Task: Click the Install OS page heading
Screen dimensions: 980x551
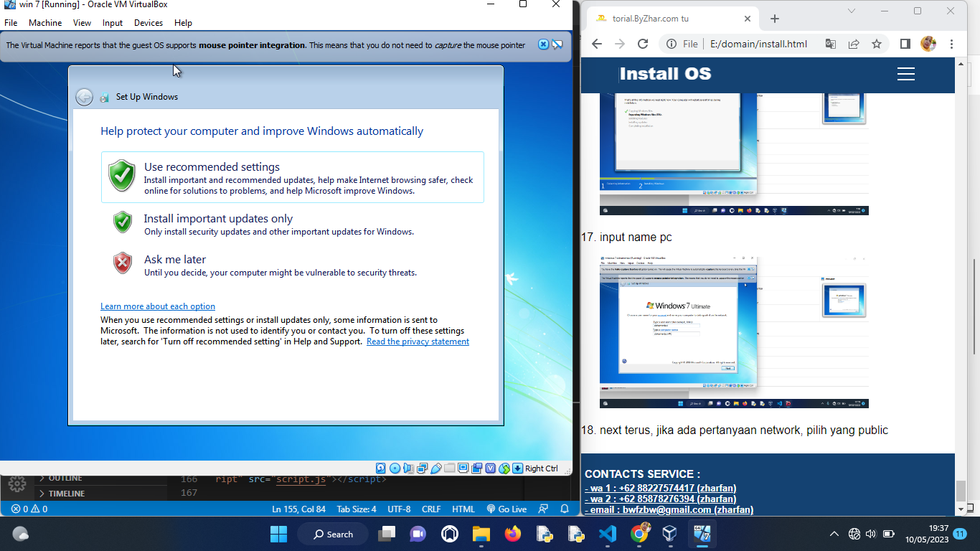Action: coord(665,74)
